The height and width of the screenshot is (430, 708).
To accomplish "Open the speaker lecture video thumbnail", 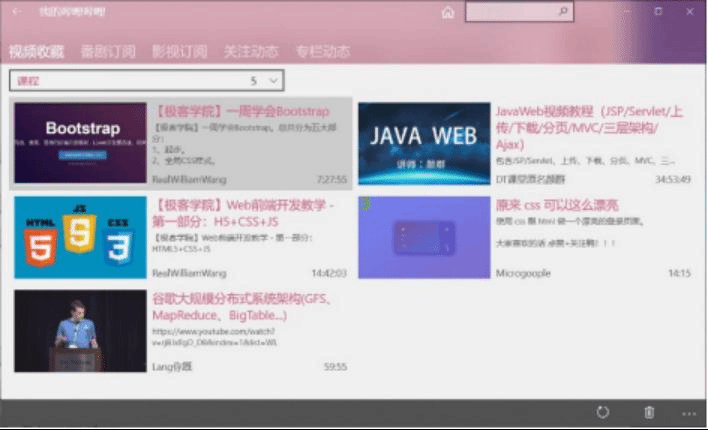I will pos(80,331).
